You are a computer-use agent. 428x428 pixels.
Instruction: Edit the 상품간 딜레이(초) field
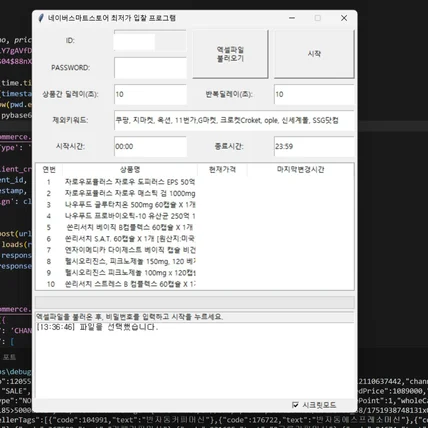tap(150, 94)
